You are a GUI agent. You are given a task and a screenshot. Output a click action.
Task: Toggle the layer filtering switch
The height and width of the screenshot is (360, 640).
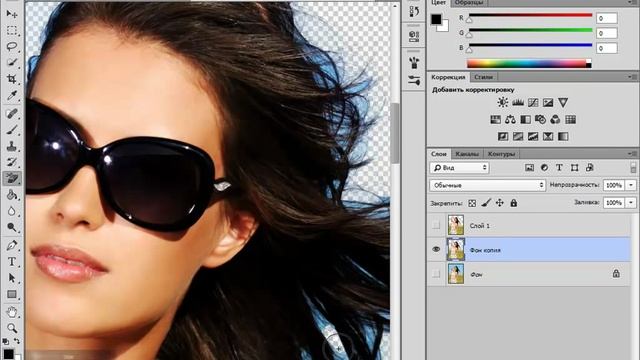click(633, 168)
